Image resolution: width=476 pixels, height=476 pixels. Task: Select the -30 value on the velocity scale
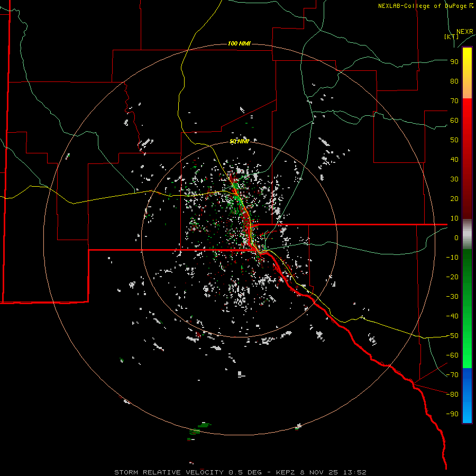coord(452,297)
